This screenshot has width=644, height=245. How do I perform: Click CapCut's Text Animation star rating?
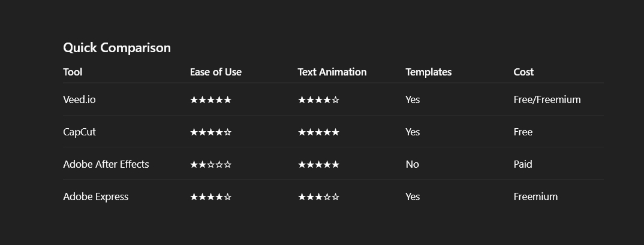coord(318,132)
